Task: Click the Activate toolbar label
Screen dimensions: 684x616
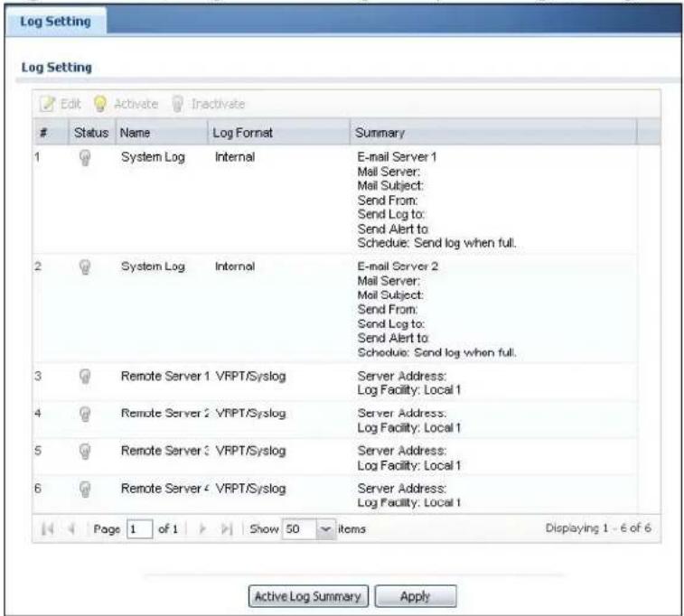Action: [136, 104]
